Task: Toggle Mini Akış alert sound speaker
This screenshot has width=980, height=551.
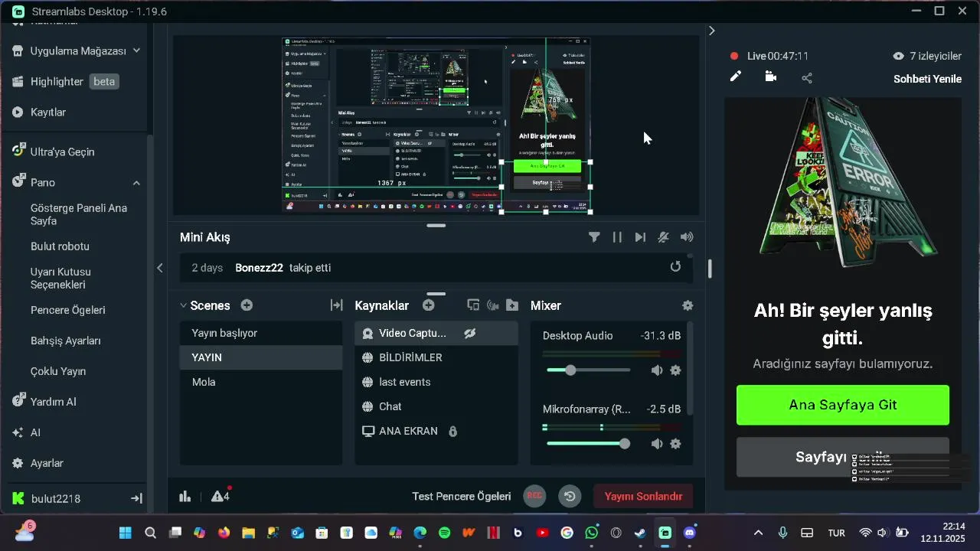Action: click(687, 237)
